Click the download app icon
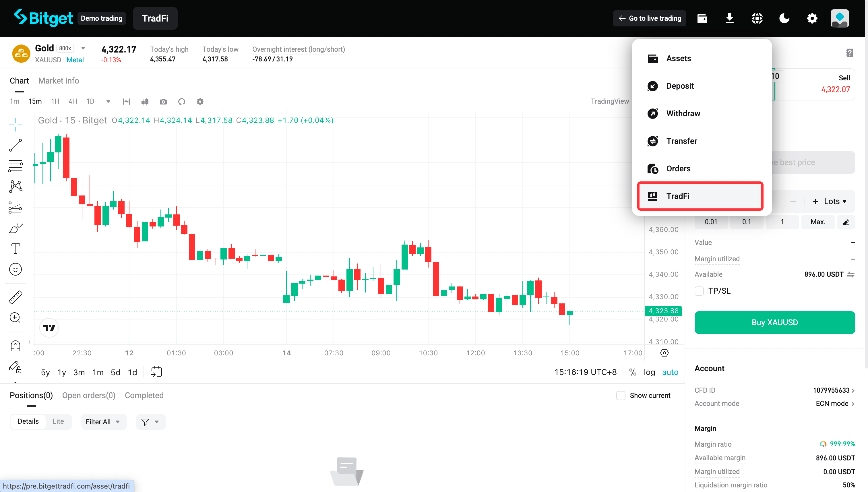868x492 pixels. [x=729, y=18]
